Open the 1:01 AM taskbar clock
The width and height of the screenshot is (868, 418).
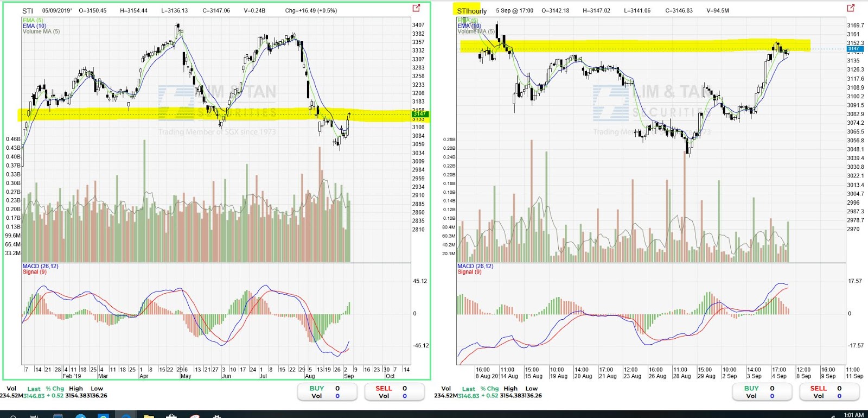coord(853,415)
